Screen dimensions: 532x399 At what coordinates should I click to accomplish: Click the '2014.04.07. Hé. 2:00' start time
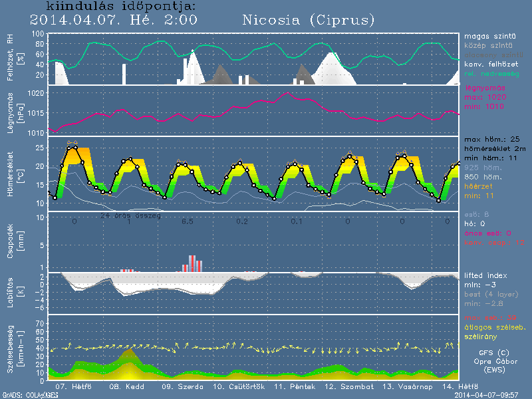[x=114, y=20]
